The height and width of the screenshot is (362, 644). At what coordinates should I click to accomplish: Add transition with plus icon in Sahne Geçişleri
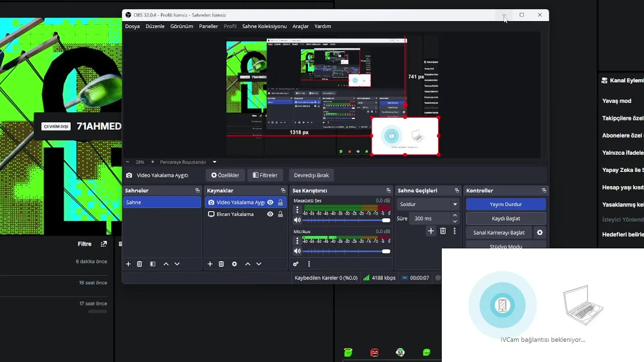[431, 231]
